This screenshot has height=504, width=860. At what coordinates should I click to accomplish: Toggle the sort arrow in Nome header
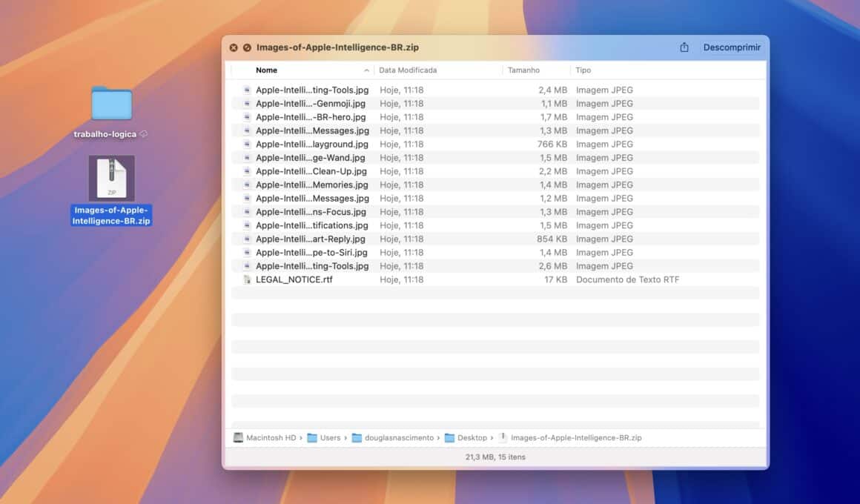[x=366, y=70]
